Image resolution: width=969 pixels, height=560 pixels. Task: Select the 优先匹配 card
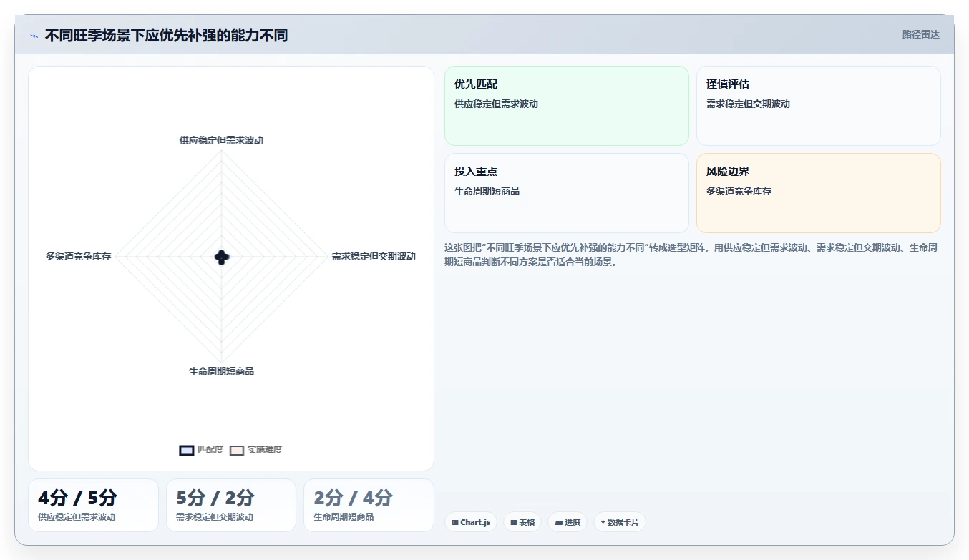567,106
